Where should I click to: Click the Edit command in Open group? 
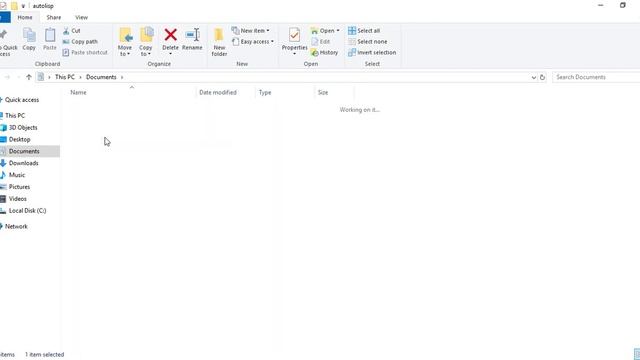(321, 42)
